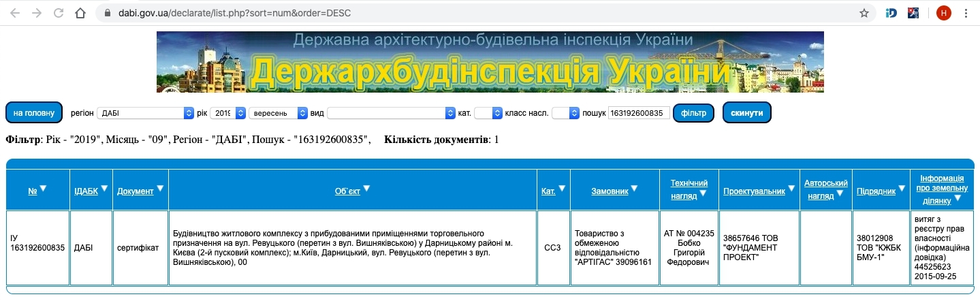The image size is (980, 301).
Task: Reload the current page
Action: 59,13
